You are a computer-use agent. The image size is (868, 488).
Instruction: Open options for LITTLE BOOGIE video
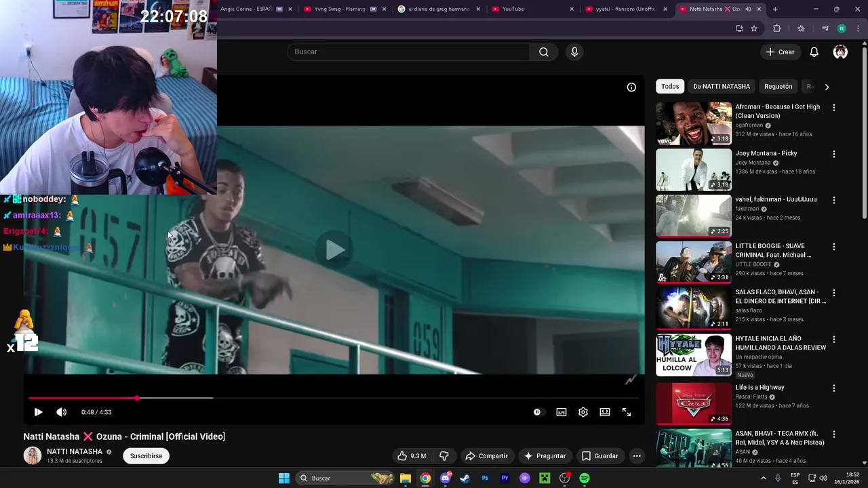coord(834,247)
